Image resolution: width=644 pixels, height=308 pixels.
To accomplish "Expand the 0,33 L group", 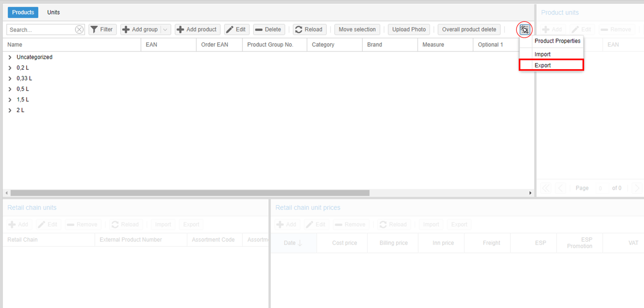I will (x=10, y=79).
